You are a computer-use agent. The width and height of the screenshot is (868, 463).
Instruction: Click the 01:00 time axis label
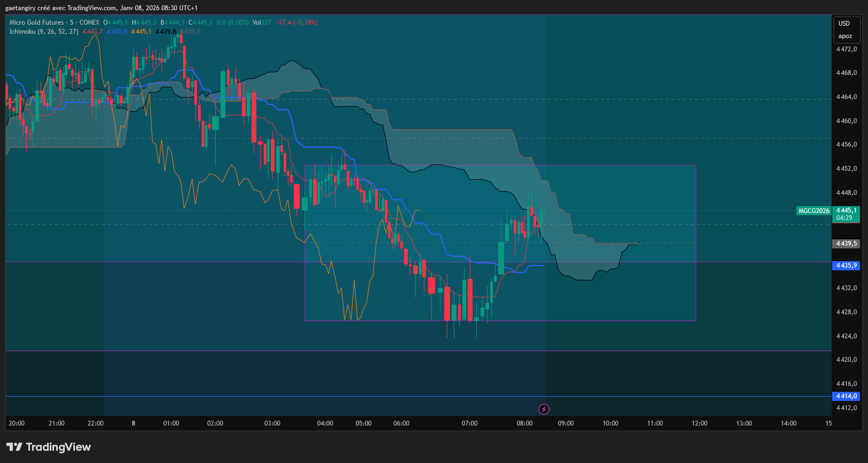pyautogui.click(x=171, y=423)
